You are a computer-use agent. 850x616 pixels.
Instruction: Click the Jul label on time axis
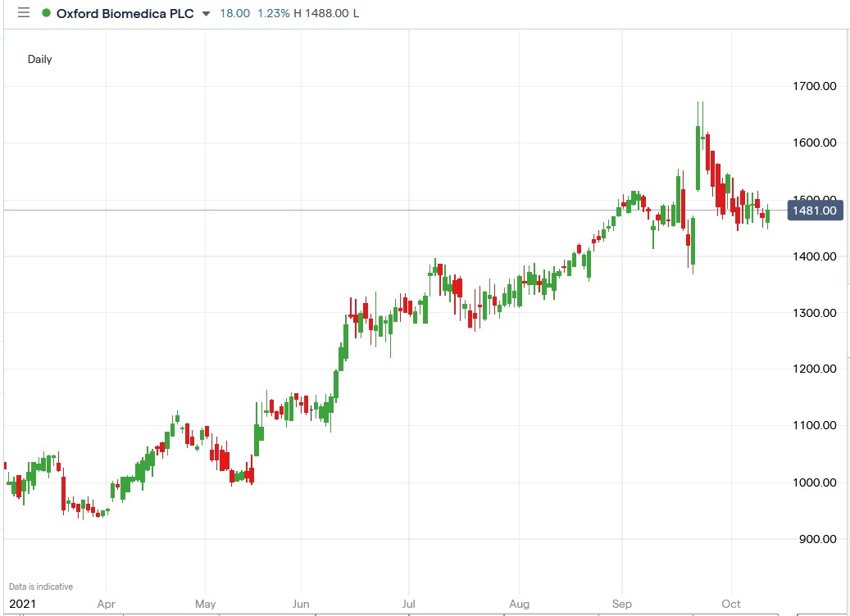(409, 604)
